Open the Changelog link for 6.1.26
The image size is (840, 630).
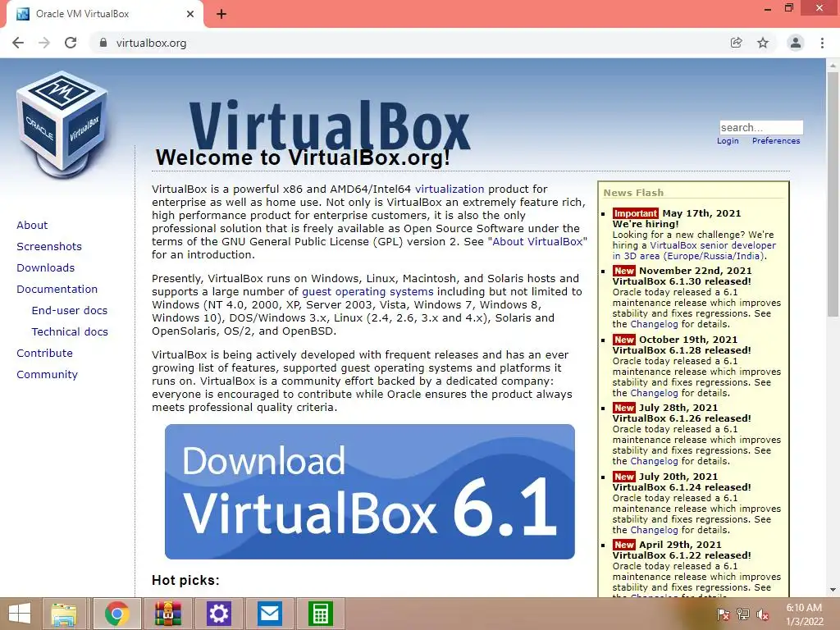coord(654,461)
